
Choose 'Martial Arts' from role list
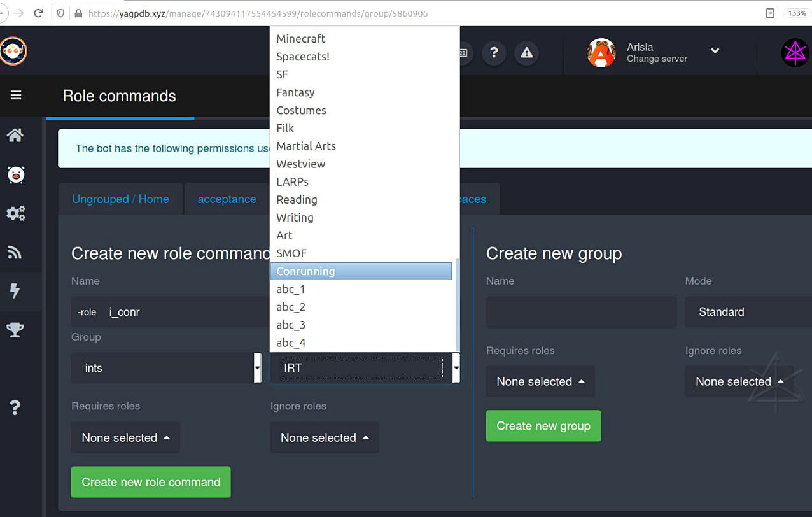(x=306, y=146)
